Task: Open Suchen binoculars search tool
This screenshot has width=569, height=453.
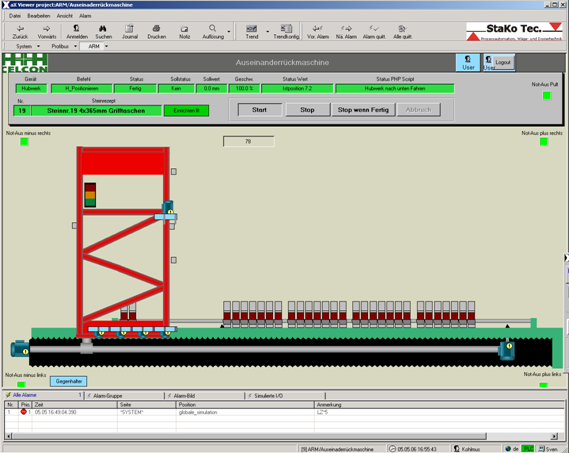Action: coord(103,32)
